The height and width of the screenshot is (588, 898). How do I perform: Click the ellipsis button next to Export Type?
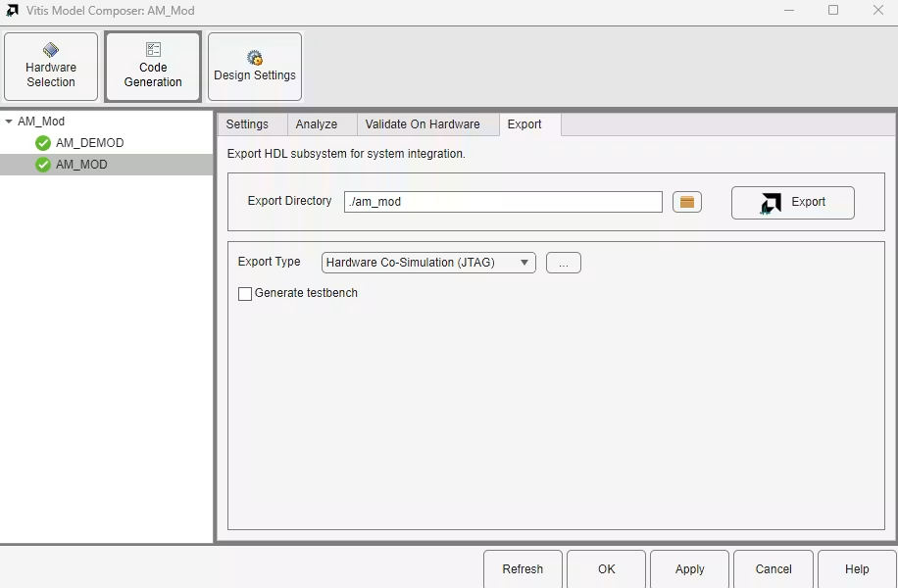pyautogui.click(x=564, y=263)
